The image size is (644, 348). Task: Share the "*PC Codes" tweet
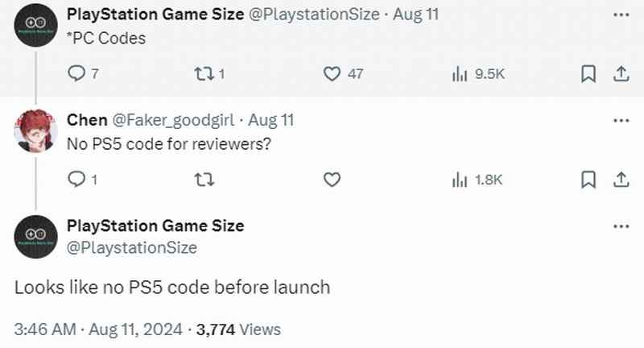pyautogui.click(x=621, y=73)
